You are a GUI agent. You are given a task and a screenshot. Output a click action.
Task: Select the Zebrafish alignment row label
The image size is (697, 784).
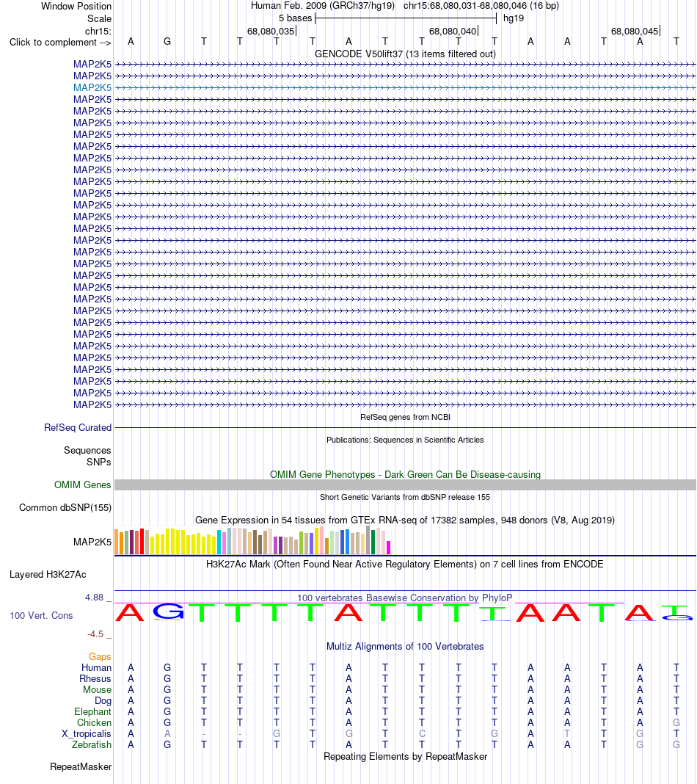click(x=92, y=744)
